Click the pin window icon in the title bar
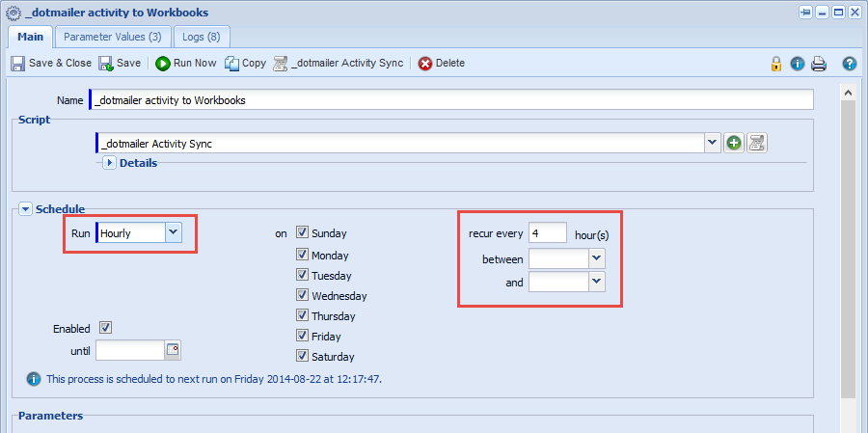Viewport: 868px width, 433px height. click(x=805, y=13)
